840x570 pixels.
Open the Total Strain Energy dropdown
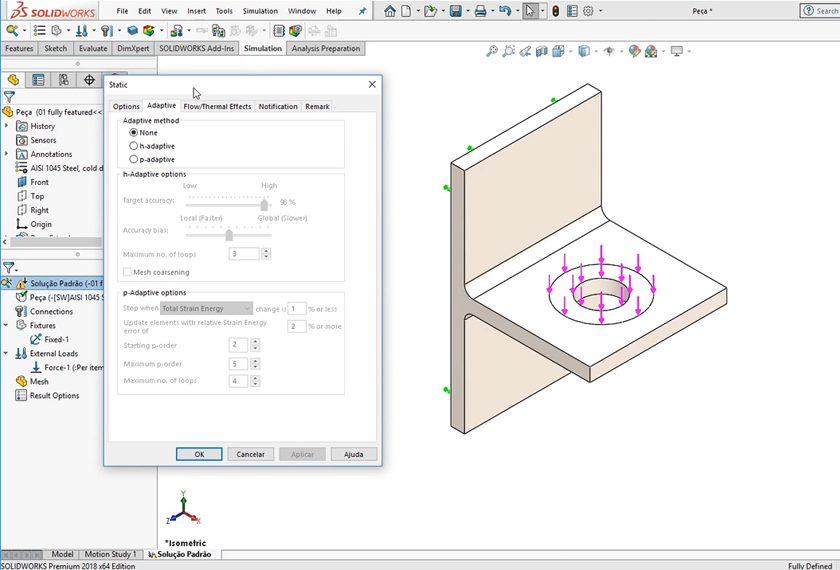point(206,309)
